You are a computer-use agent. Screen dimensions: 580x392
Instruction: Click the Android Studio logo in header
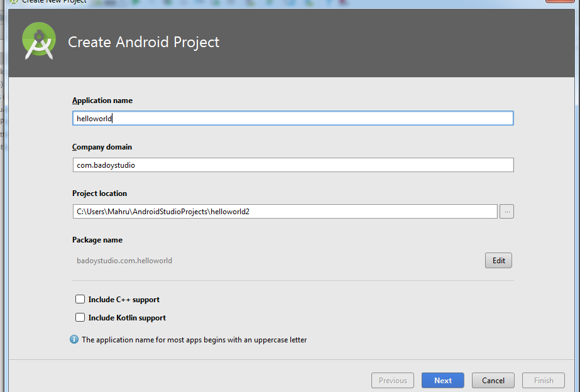39,41
